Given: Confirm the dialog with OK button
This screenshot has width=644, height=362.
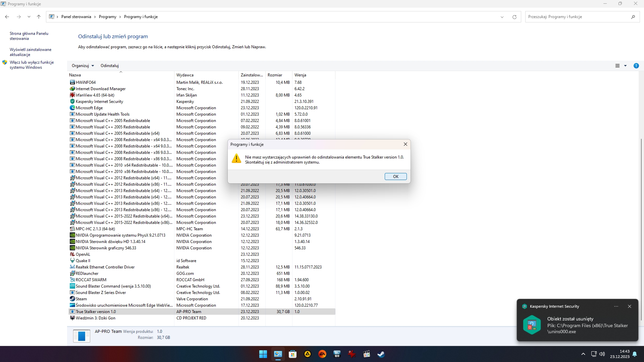Looking at the screenshot, I should 396,177.
